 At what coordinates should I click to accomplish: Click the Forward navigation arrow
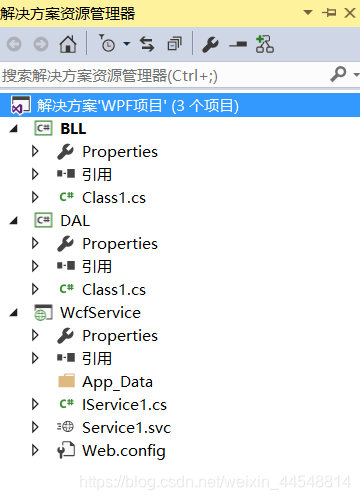[41, 44]
